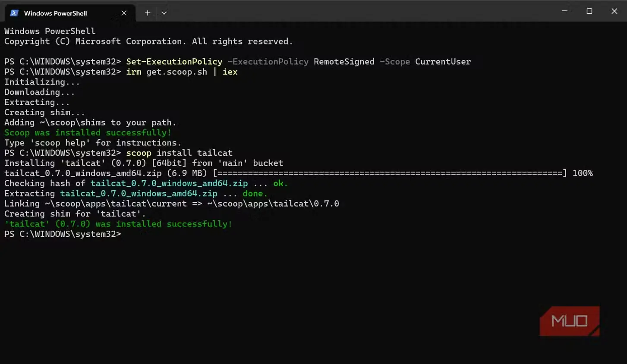Image resolution: width=627 pixels, height=364 pixels.
Task: Select the Windows PowerShell tab
Action: 69,13
